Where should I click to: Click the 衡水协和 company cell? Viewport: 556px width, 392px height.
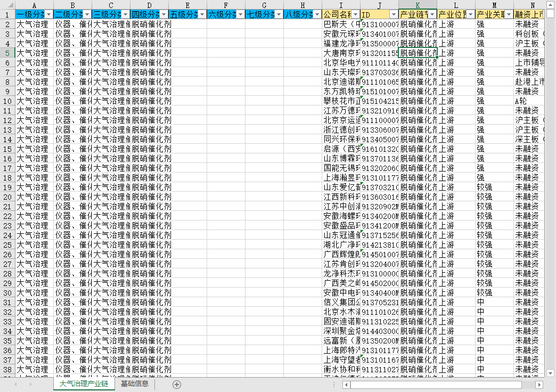(x=341, y=369)
